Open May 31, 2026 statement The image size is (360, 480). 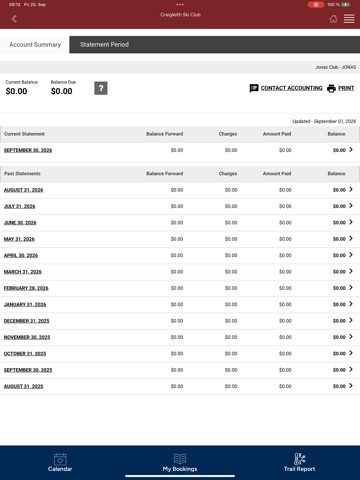[x=19, y=239]
